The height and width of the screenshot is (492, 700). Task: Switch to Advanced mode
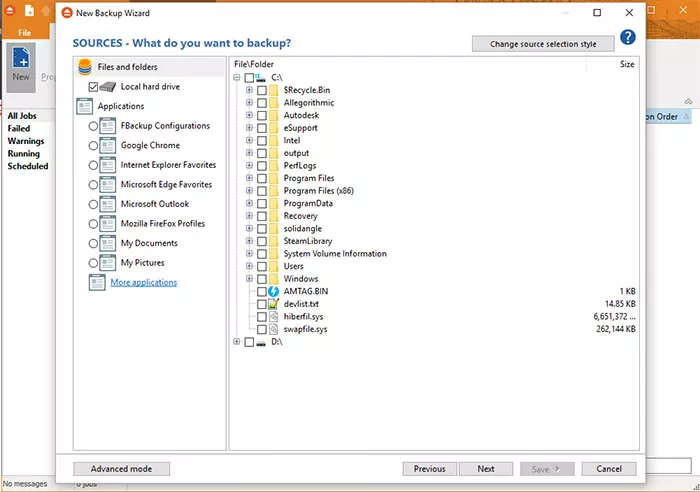[121, 469]
